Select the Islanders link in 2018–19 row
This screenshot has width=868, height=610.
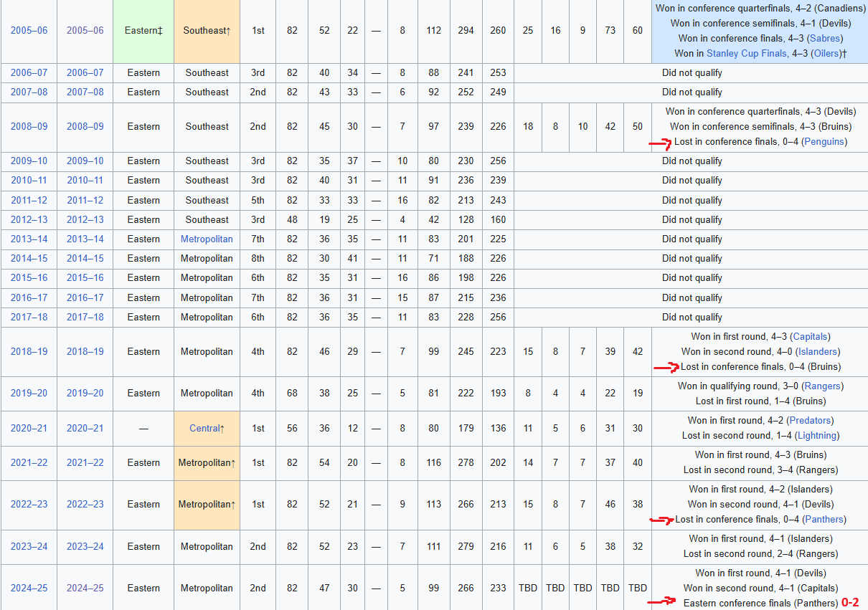click(x=819, y=351)
